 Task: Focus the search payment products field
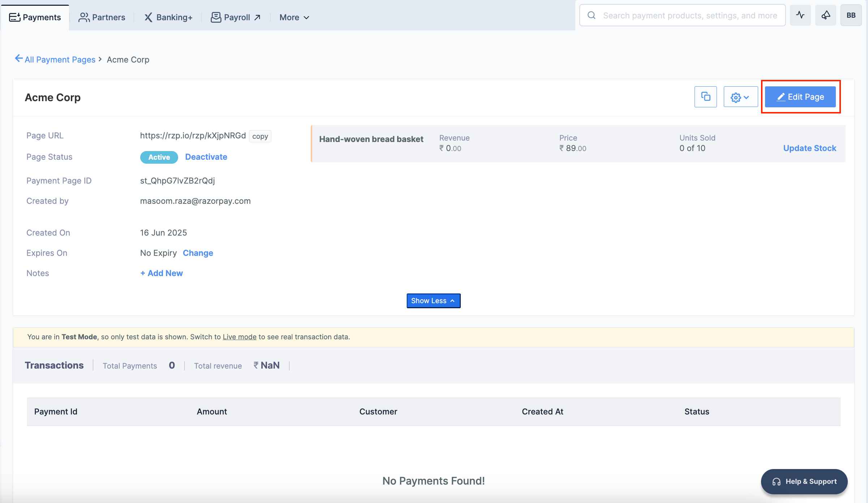682,15
